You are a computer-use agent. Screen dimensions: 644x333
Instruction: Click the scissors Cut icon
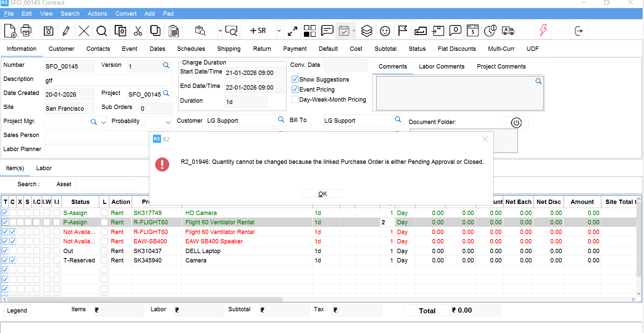(138, 31)
